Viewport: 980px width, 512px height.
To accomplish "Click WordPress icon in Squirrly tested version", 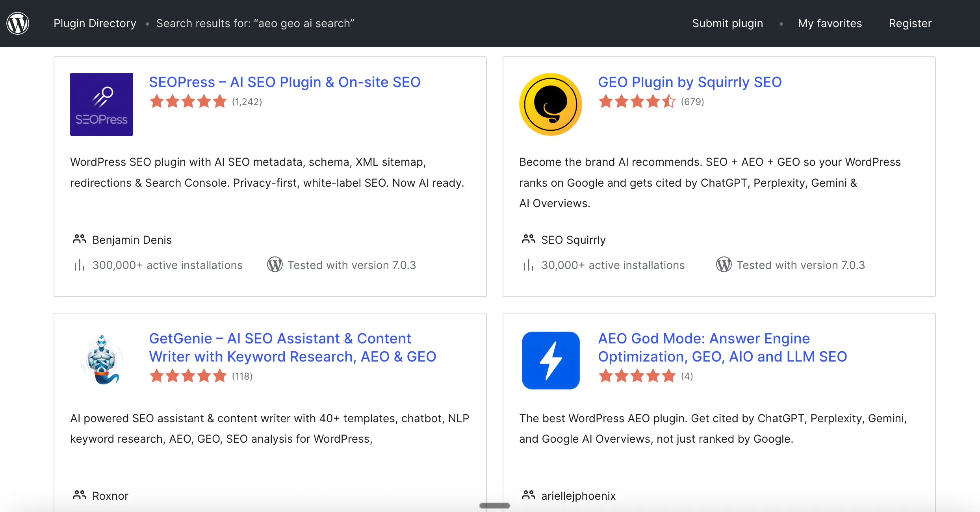I will tap(724, 265).
